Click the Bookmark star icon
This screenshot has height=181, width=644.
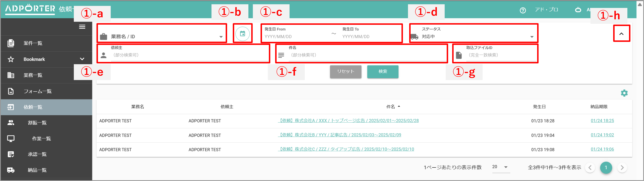11,59
